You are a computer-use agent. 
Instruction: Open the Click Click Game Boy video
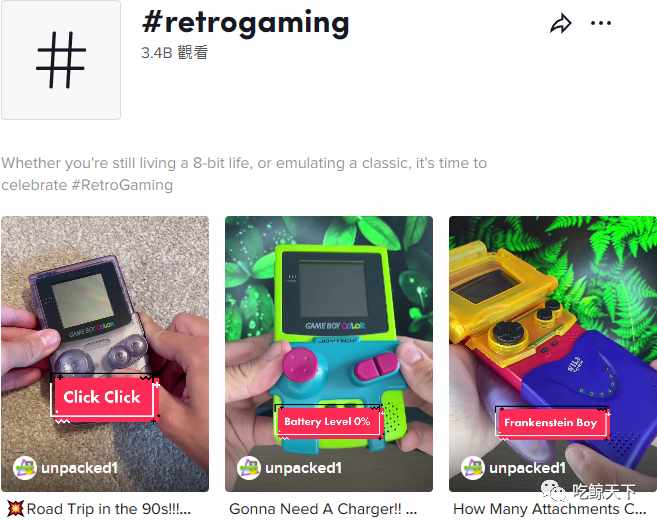coord(105,354)
